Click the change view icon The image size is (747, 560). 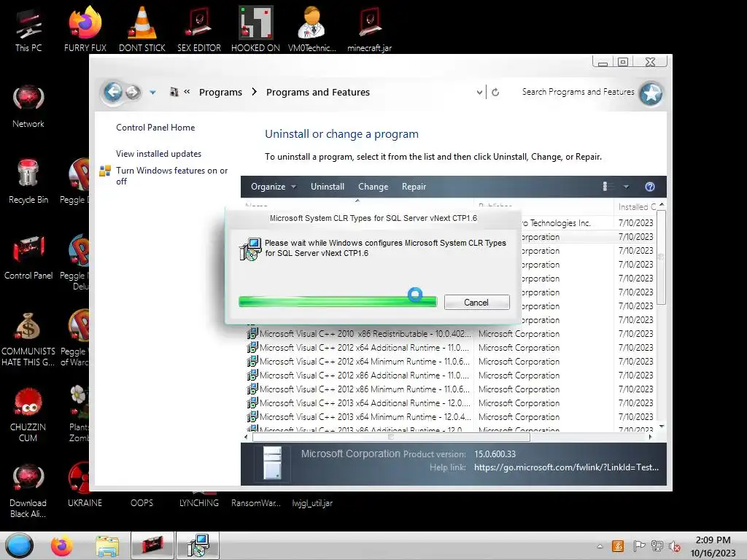tap(606, 187)
